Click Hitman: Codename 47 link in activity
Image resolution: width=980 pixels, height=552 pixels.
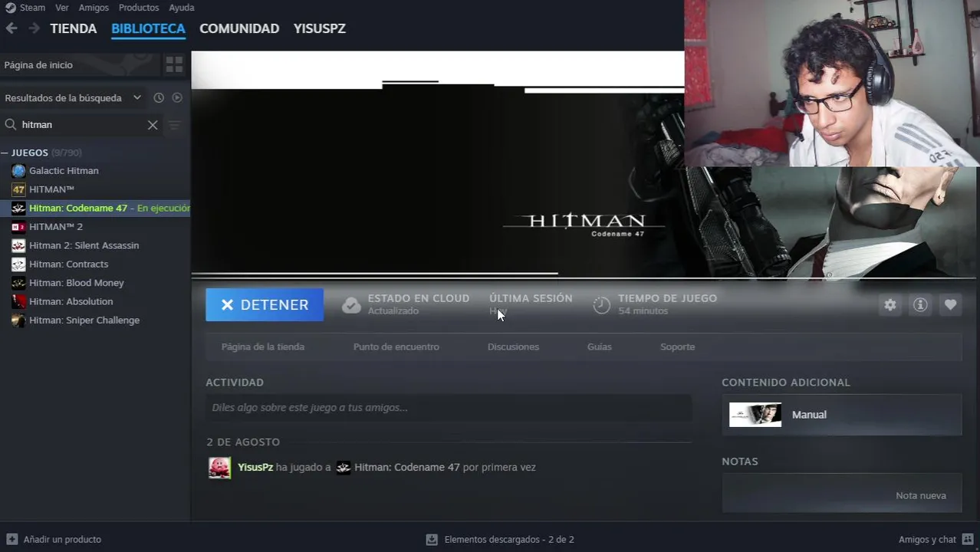click(x=407, y=468)
